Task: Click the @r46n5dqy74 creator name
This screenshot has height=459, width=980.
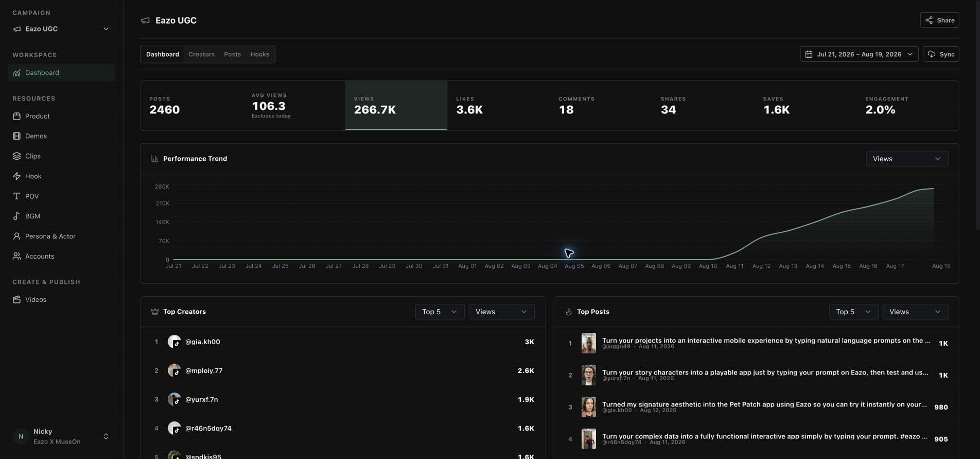Action: (208, 428)
